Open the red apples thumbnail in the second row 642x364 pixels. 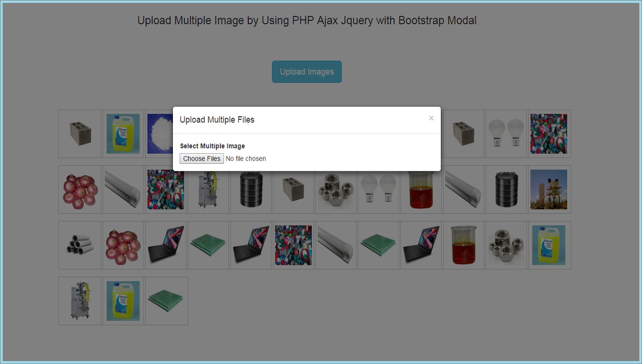pyautogui.click(x=79, y=189)
